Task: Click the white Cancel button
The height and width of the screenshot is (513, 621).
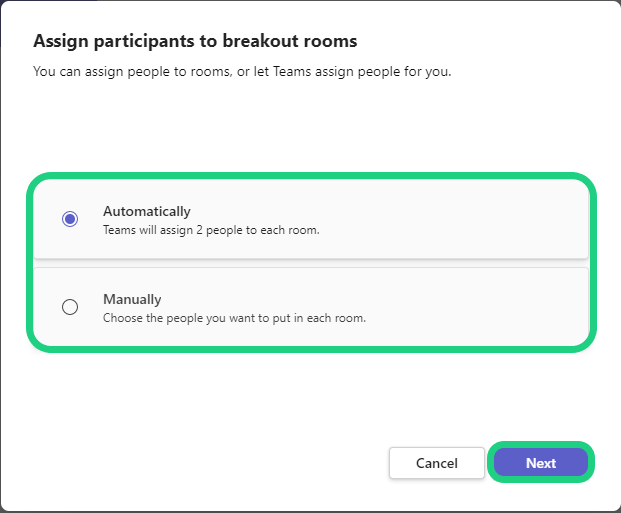Action: (436, 463)
